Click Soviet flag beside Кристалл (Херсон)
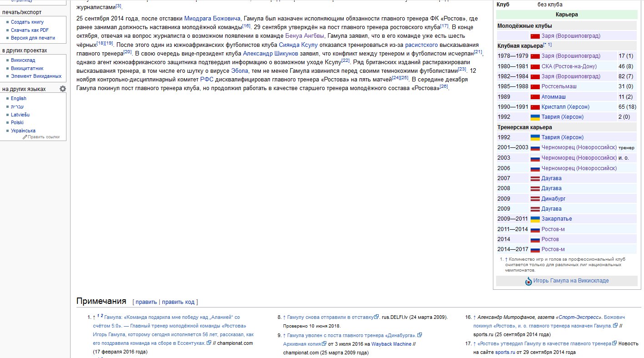644x358 pixels. click(x=535, y=107)
